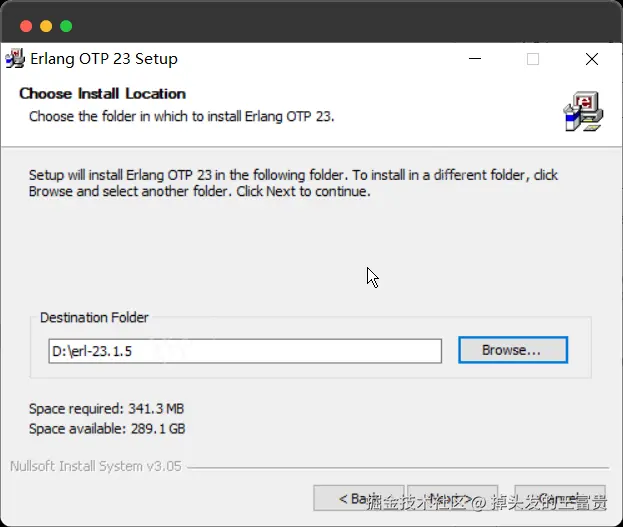Go back with the < Back button
This screenshot has width=623, height=527.
tap(359, 498)
